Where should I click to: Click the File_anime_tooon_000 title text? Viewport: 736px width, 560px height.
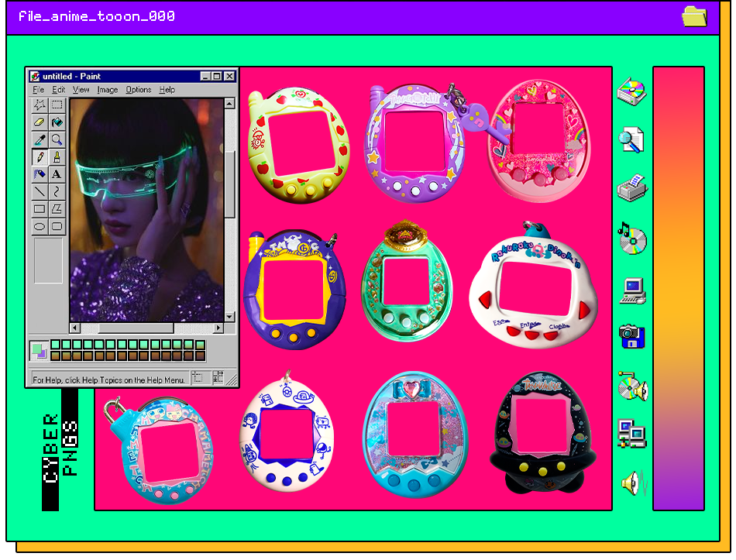pos(97,16)
